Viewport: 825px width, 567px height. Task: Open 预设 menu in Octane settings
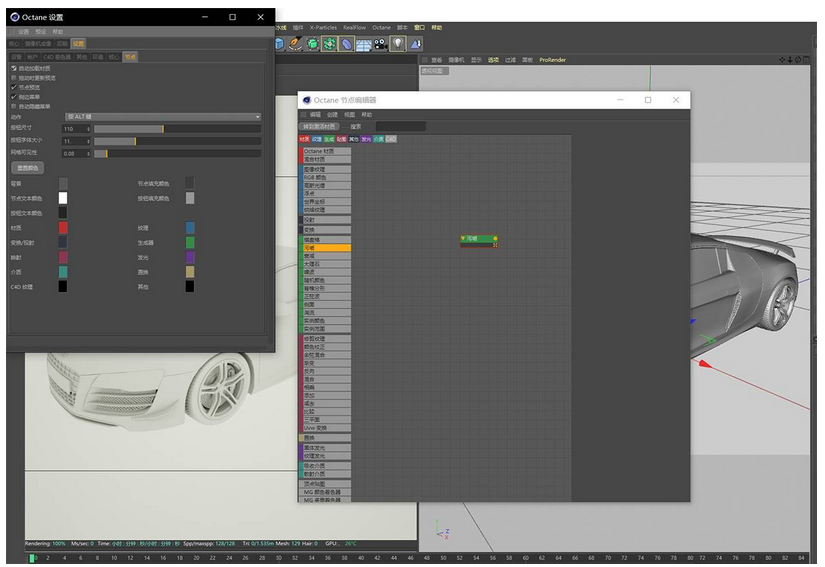pyautogui.click(x=41, y=32)
